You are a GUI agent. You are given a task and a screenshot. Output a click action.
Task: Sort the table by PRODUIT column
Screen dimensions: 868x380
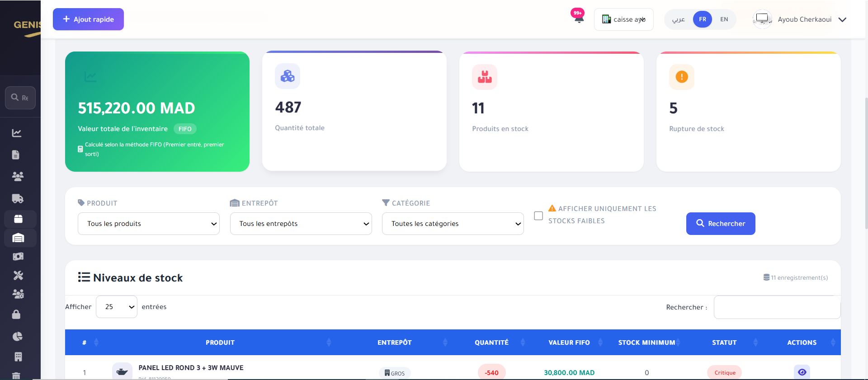coord(220,342)
